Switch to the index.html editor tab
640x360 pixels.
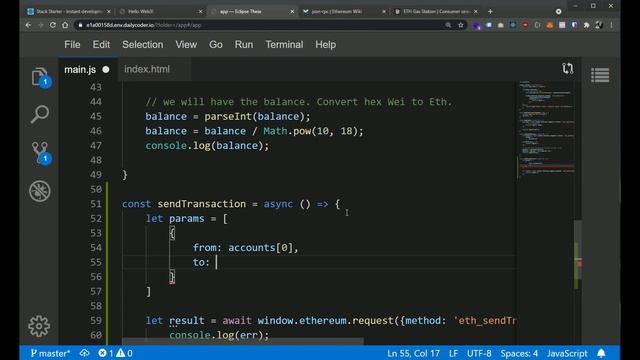[147, 69]
